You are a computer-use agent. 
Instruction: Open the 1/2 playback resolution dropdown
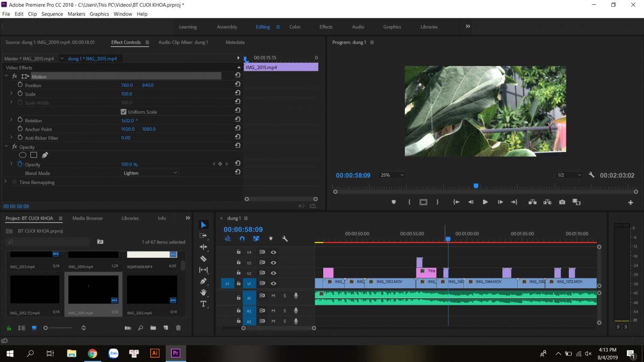coord(569,175)
